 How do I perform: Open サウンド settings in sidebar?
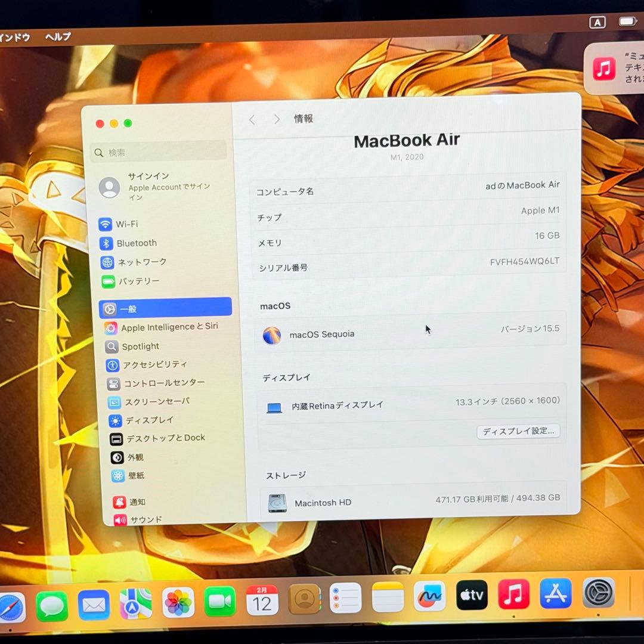tap(138, 519)
